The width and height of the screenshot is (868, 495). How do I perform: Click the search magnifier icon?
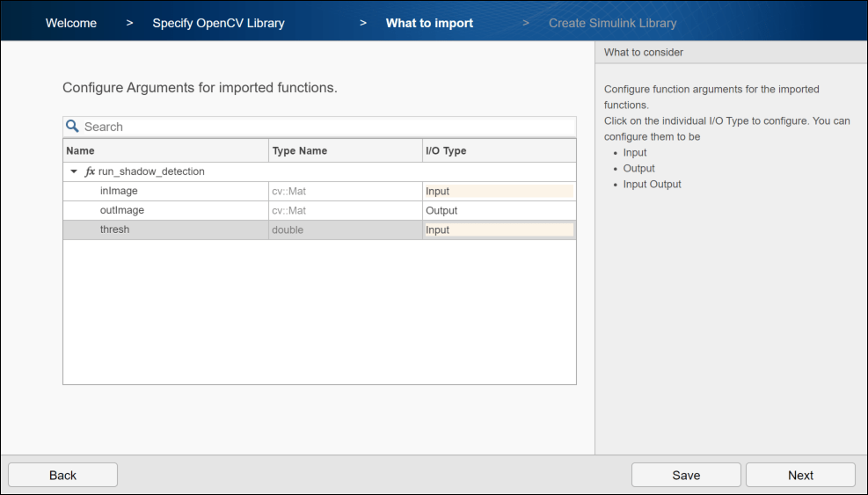73,127
